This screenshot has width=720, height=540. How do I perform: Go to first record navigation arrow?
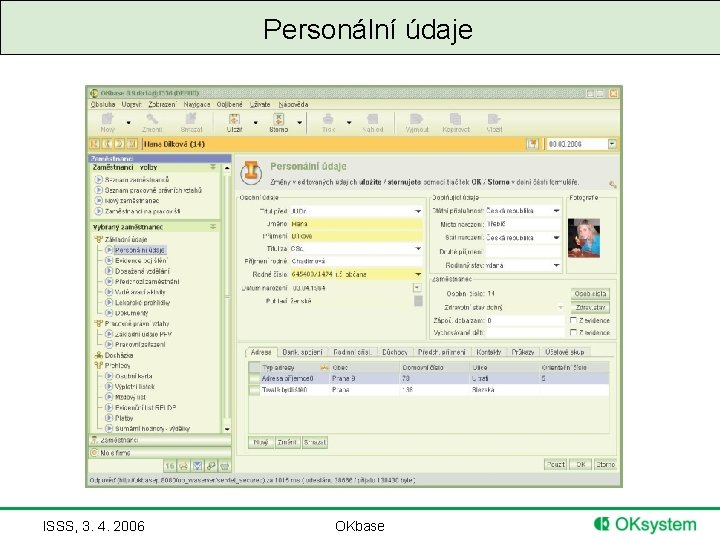coord(95,144)
